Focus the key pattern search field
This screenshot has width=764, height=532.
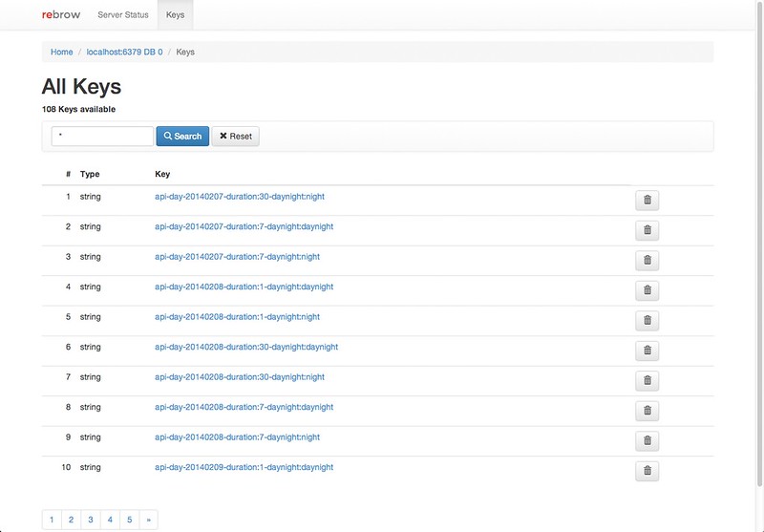[x=102, y=136]
